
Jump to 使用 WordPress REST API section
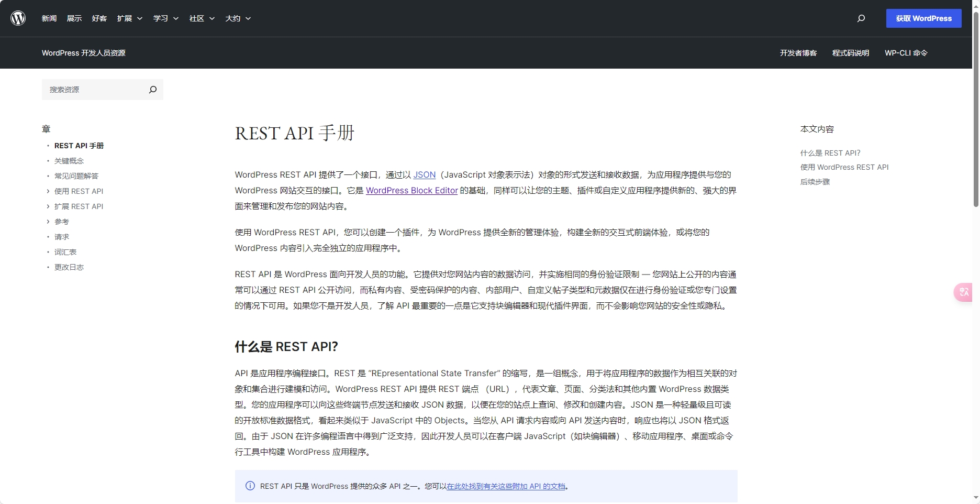pos(844,167)
